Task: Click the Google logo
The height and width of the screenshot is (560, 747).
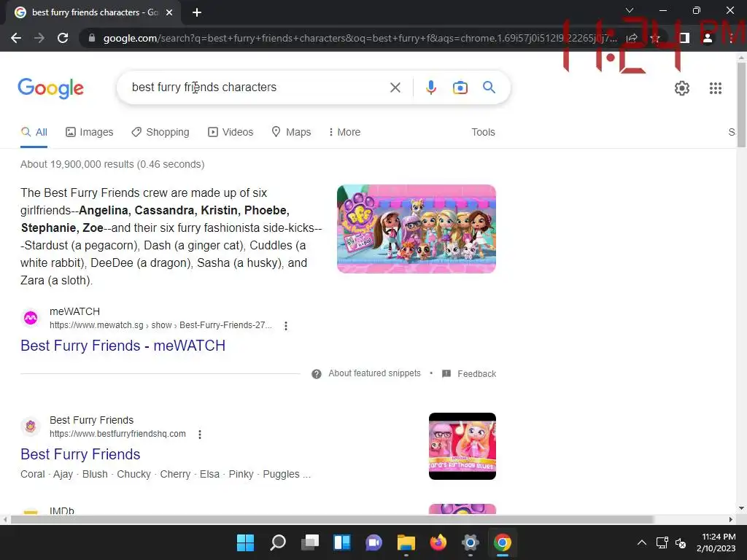Action: [x=50, y=88]
